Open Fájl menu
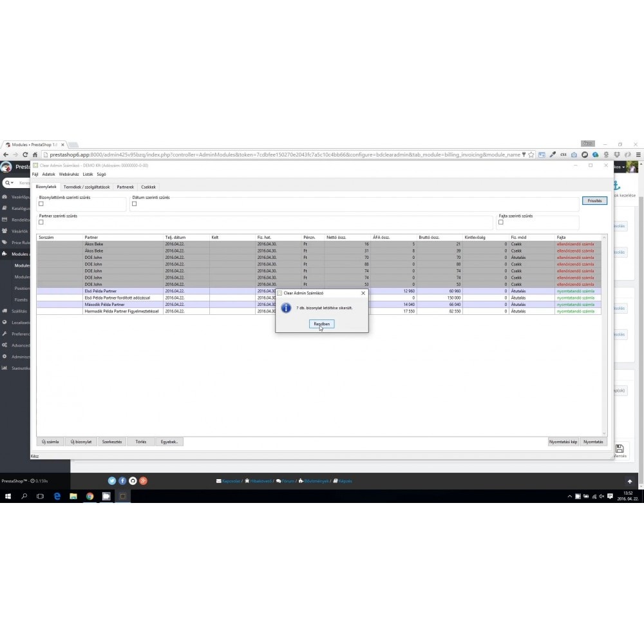 coord(35,174)
